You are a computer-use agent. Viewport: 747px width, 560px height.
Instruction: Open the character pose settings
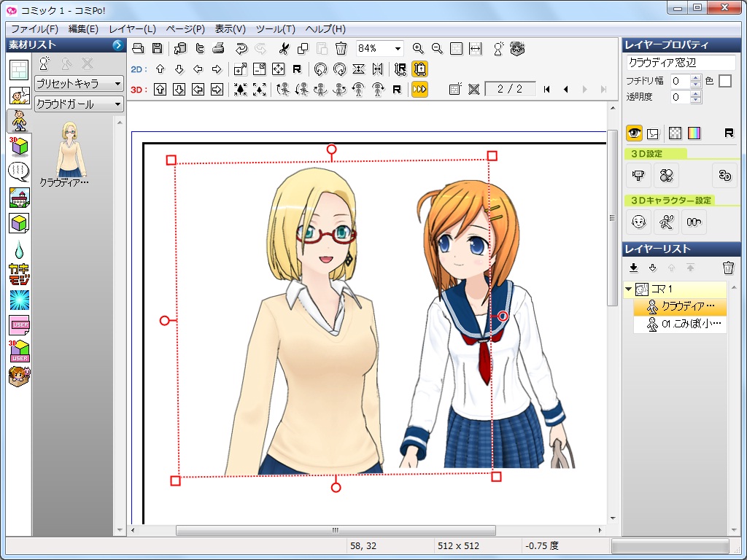coord(666,222)
